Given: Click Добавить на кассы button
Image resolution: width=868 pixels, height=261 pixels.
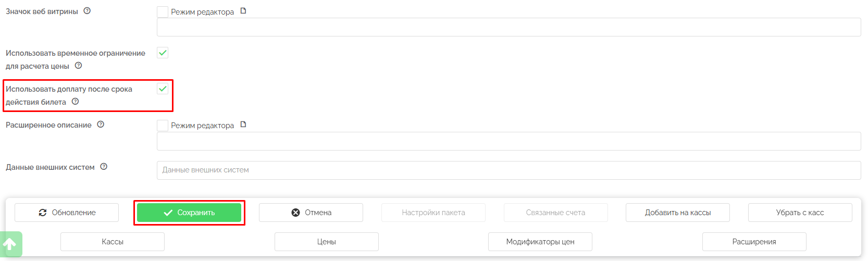Looking at the screenshot, I should point(677,213).
